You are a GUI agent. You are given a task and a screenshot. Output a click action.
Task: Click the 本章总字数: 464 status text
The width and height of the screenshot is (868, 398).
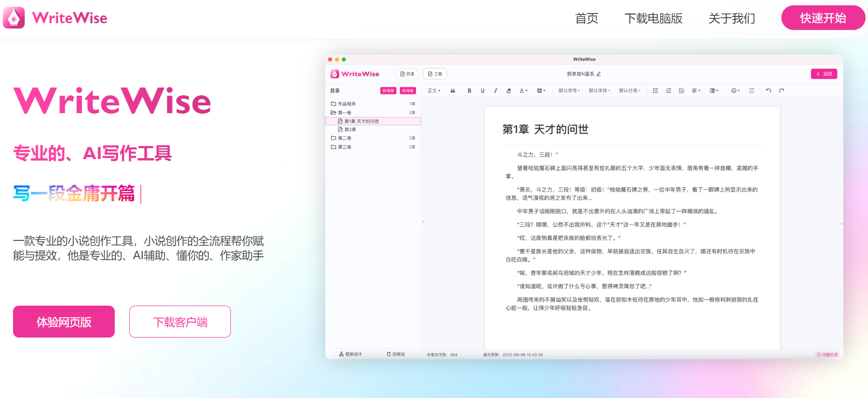(442, 355)
